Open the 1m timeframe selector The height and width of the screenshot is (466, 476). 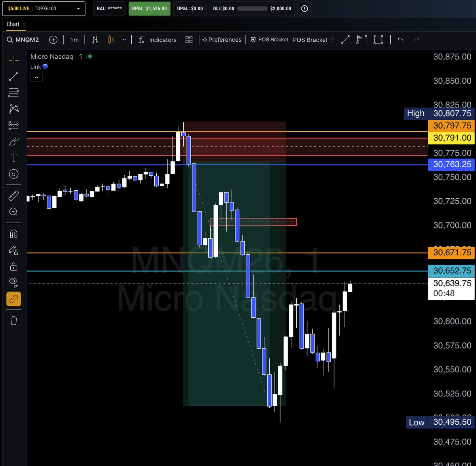click(x=74, y=40)
